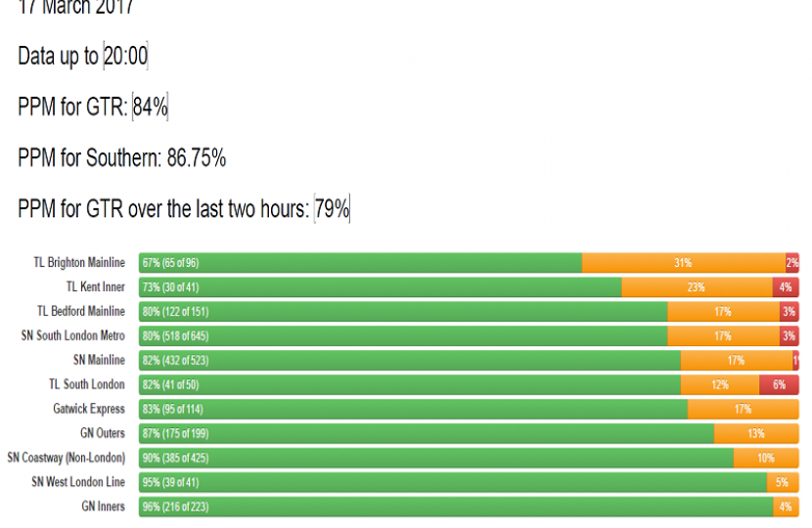Screen dimensions: 812x528
Task: Click the orange 12% segment for TL South London
Action: [720, 385]
